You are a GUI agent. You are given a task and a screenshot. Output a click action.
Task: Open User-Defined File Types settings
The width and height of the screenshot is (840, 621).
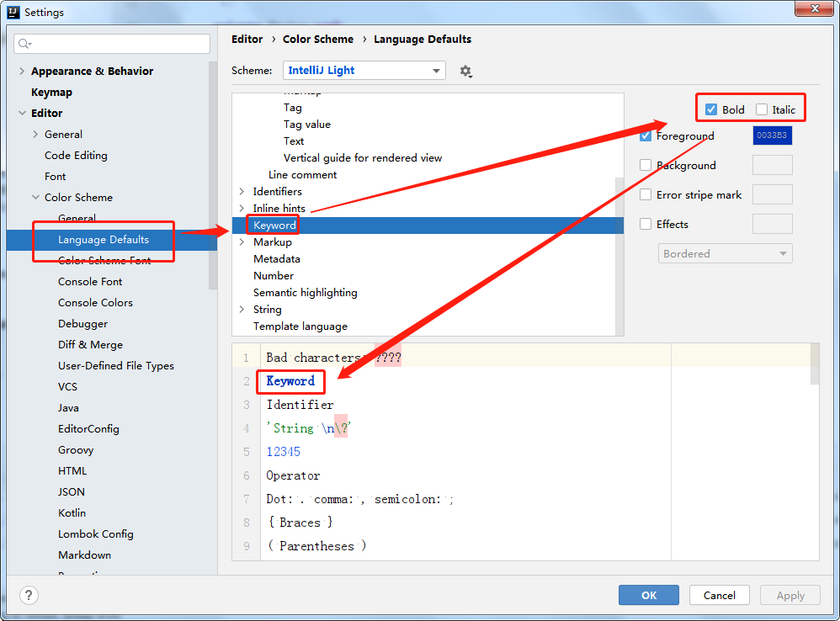pos(116,366)
